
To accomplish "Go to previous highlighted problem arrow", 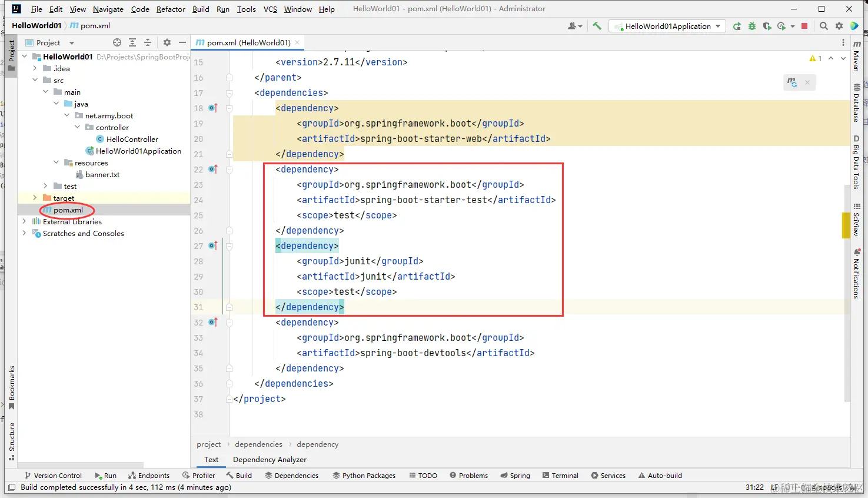I will [831, 58].
